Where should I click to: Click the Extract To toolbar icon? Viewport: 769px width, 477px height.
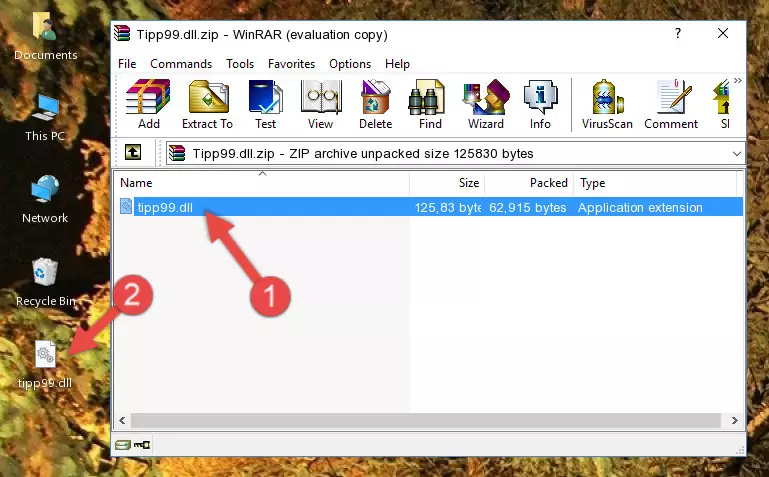[x=207, y=104]
